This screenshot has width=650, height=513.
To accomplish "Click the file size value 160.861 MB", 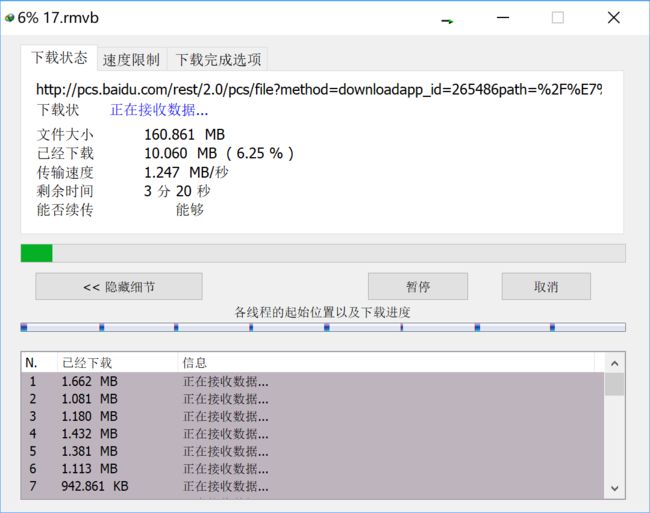I will (x=184, y=135).
